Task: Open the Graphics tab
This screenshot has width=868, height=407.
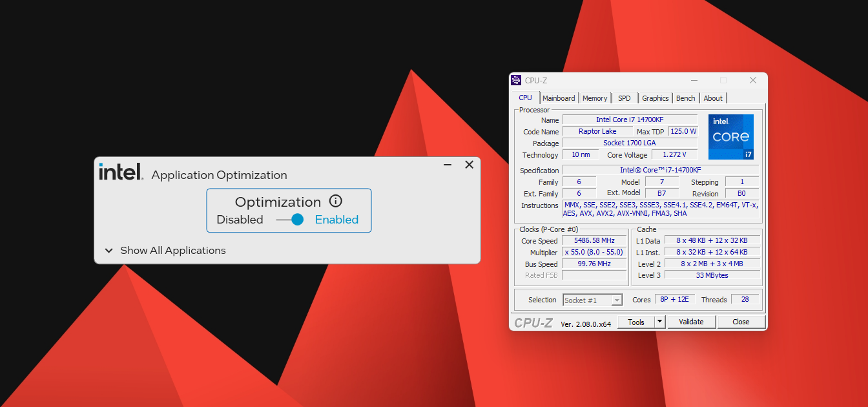Action: (x=655, y=98)
